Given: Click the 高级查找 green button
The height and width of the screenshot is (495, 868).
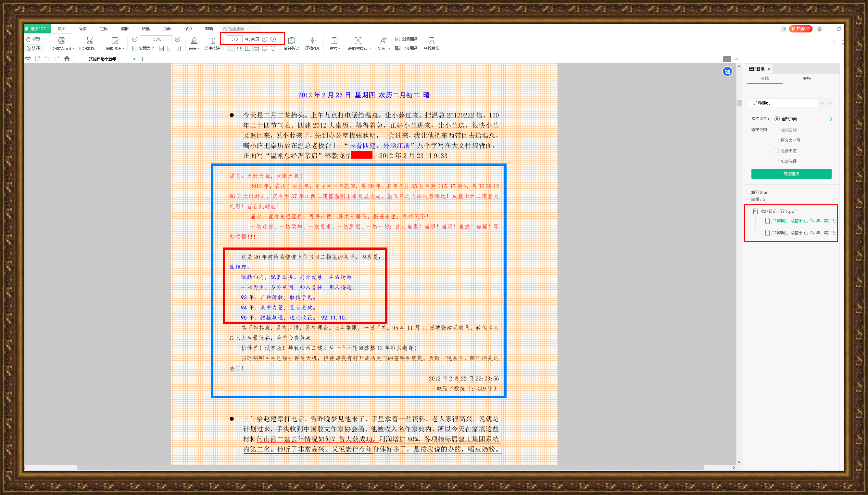Looking at the screenshot, I should [x=791, y=174].
